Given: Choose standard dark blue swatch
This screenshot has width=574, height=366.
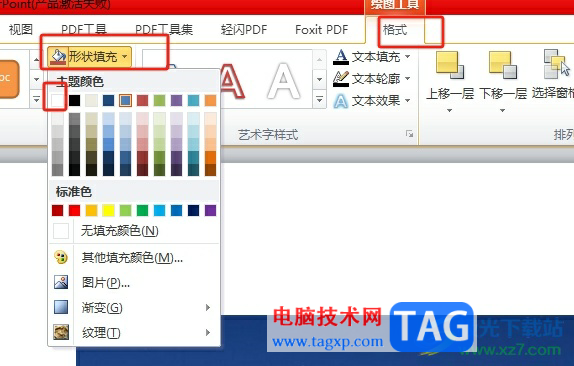Looking at the screenshot, I should [193, 210].
